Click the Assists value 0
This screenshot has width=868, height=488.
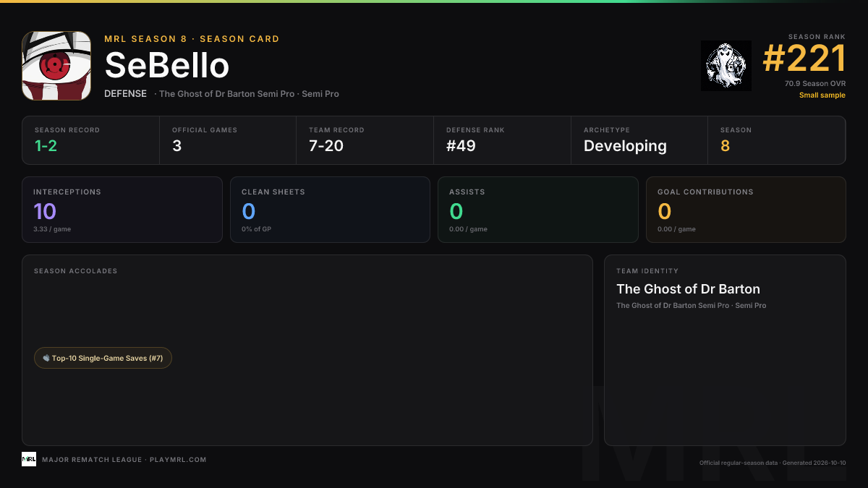click(456, 211)
